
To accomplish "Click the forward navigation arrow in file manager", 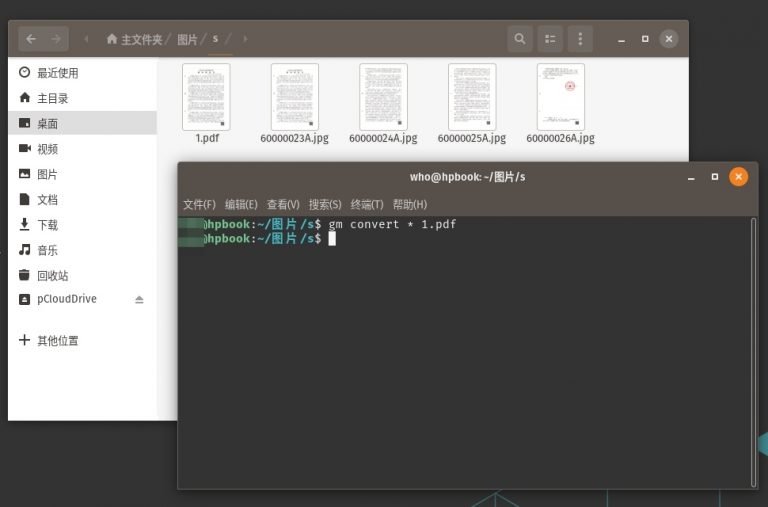I will click(56, 39).
